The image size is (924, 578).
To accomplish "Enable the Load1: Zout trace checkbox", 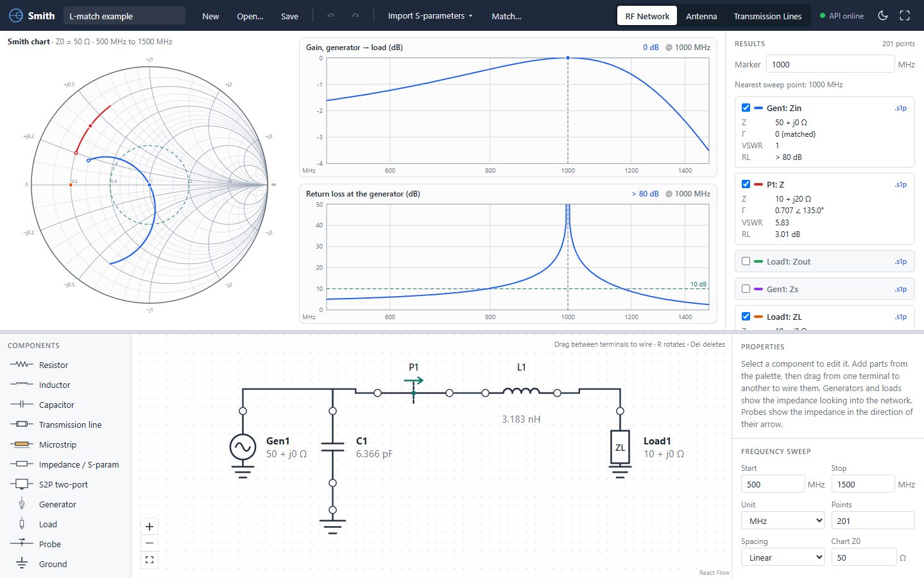I will pos(746,261).
